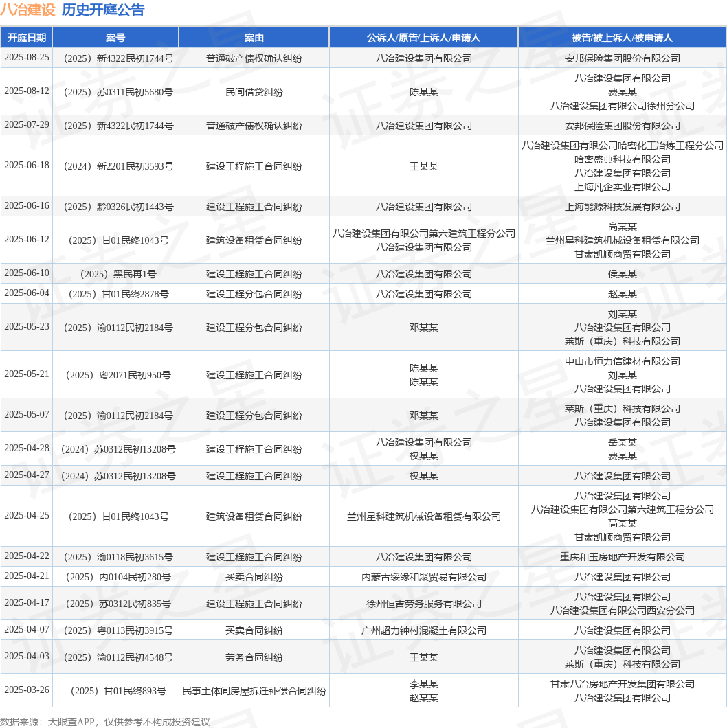Select the date cell 2025-08-25

27,58
